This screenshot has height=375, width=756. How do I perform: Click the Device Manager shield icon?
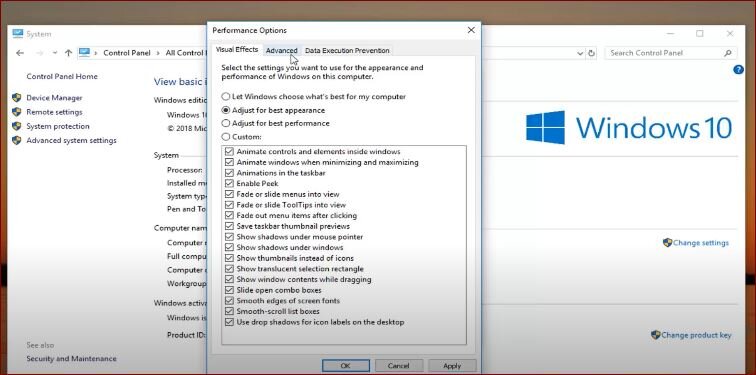pyautogui.click(x=17, y=98)
